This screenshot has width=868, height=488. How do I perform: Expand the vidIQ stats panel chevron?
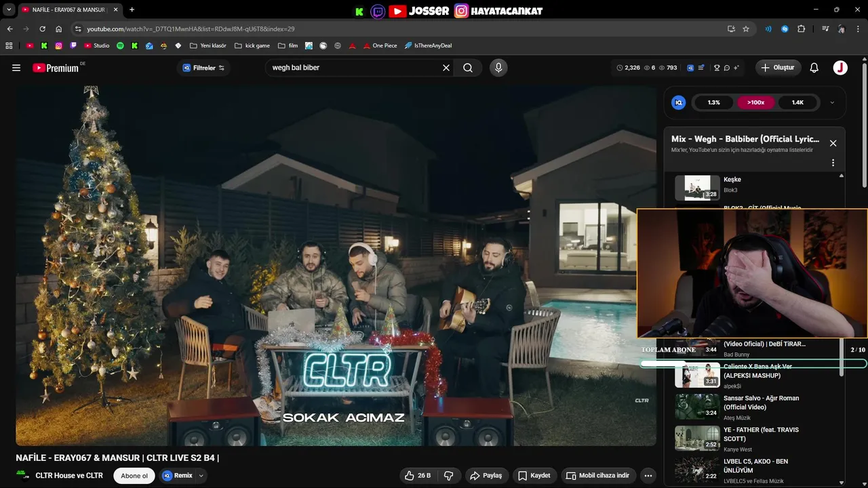(832, 103)
